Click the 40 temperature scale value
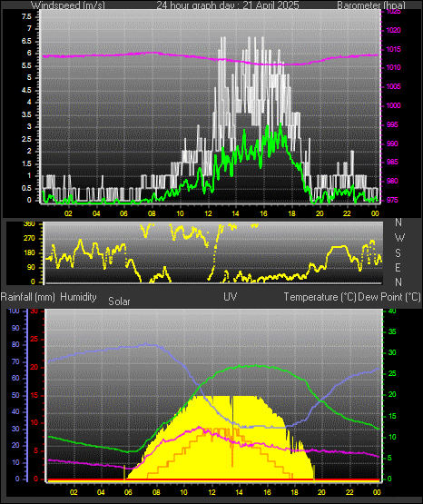The image size is (423, 504). click(x=392, y=311)
